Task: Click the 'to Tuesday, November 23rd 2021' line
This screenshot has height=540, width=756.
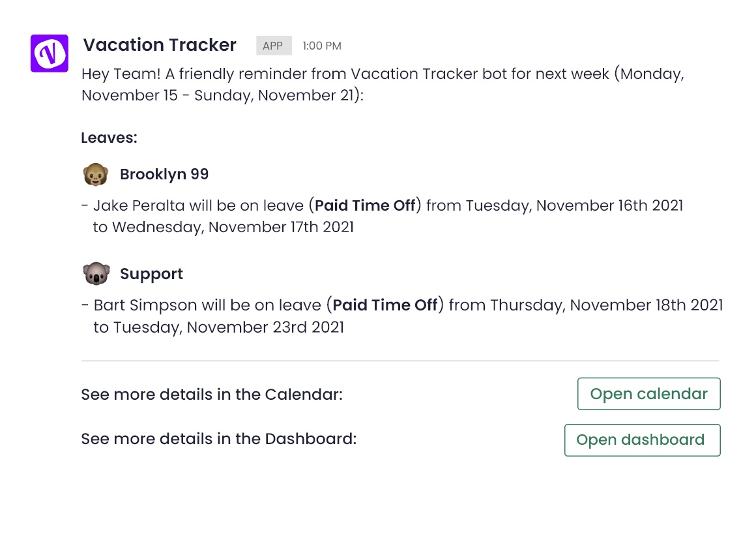Action: (x=218, y=327)
